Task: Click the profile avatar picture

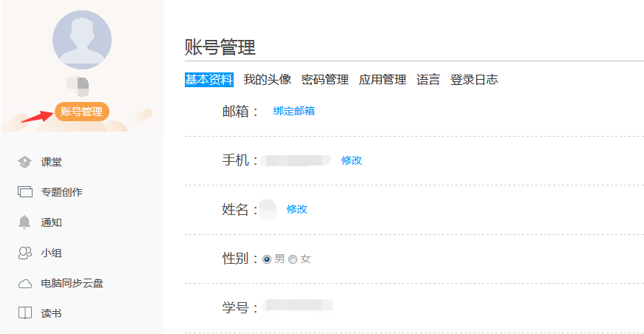Action: coord(82,40)
